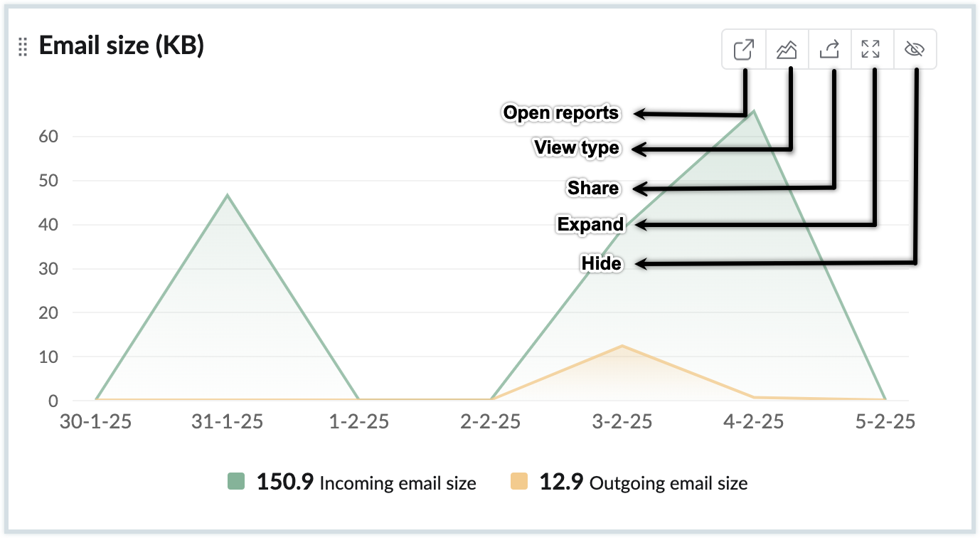Select the Hide label annotation
This screenshot has width=980, height=538.
point(601,263)
